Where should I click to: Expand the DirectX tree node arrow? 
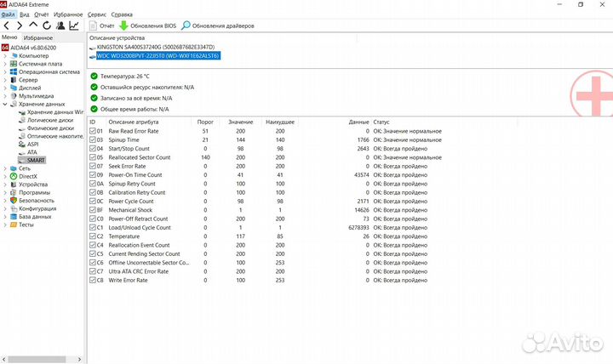pyautogui.click(x=5, y=177)
